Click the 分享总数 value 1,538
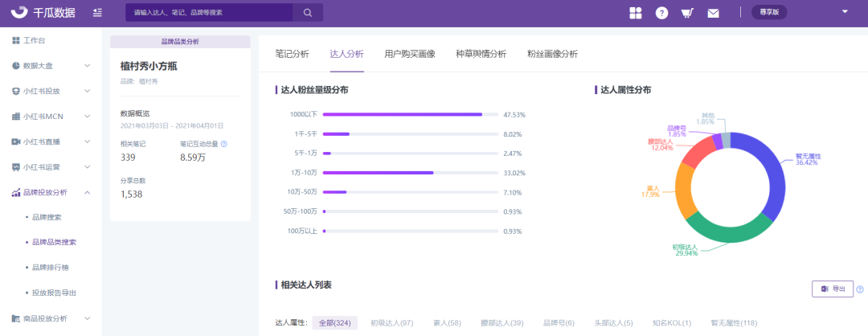 pos(132,195)
